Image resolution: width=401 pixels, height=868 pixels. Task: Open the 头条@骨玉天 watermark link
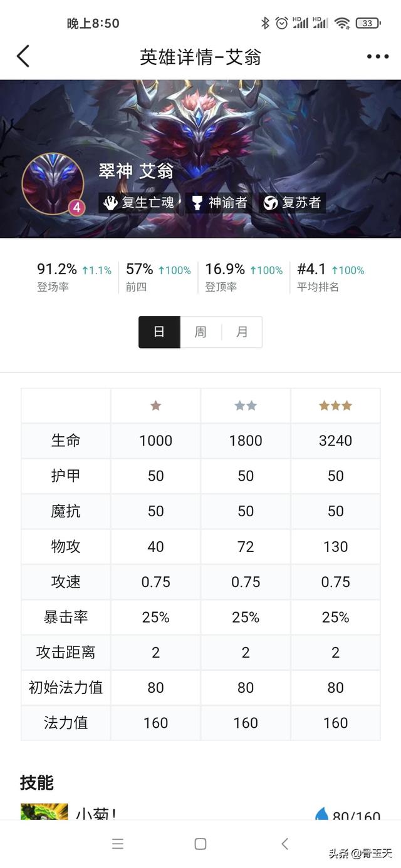coord(363,853)
